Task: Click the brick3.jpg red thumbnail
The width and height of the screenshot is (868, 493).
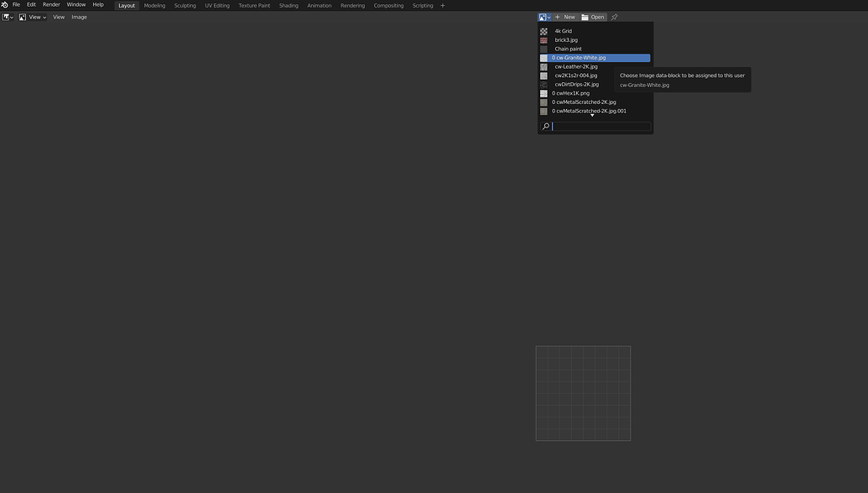Action: click(543, 40)
